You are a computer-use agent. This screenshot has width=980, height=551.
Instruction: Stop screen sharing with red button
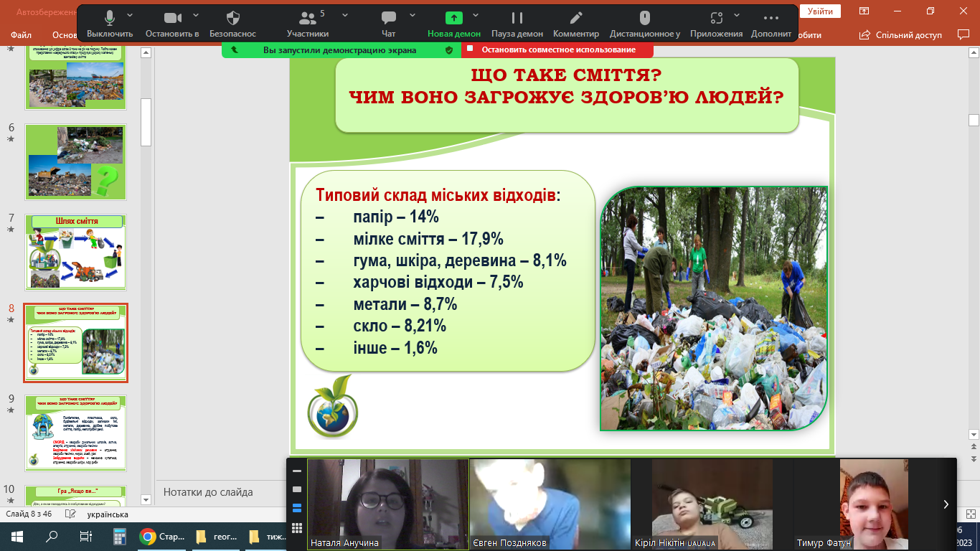pos(557,50)
